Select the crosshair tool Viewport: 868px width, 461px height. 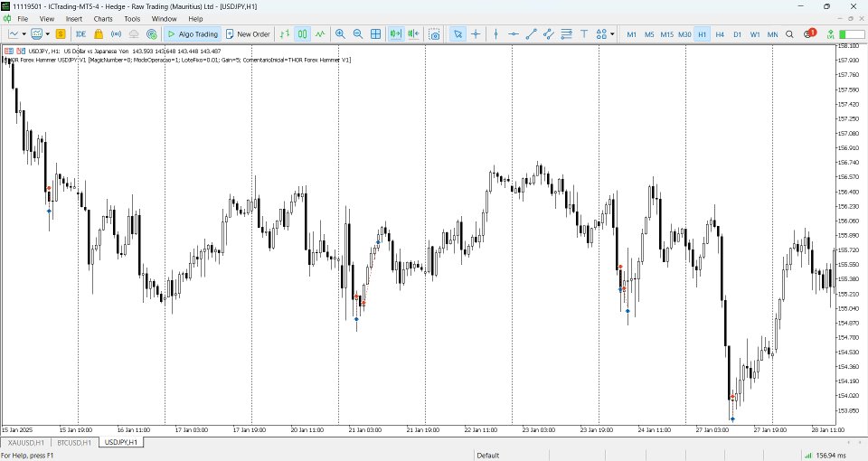pos(476,33)
